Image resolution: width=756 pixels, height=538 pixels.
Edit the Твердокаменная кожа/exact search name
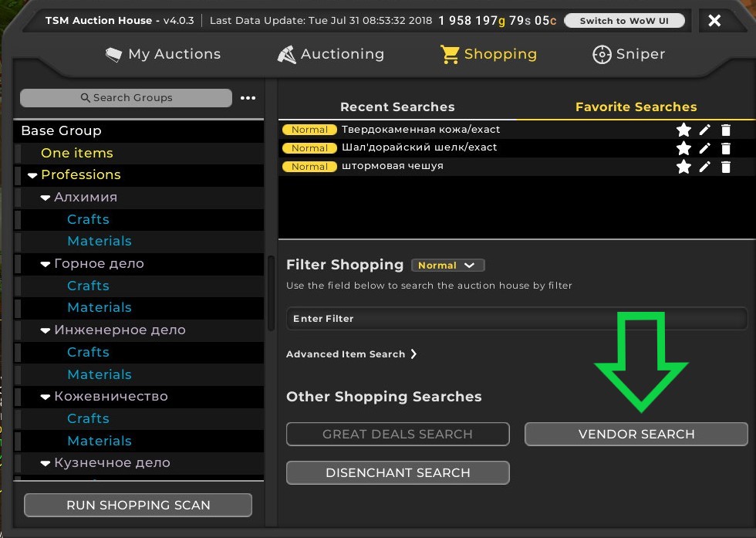[x=705, y=130]
